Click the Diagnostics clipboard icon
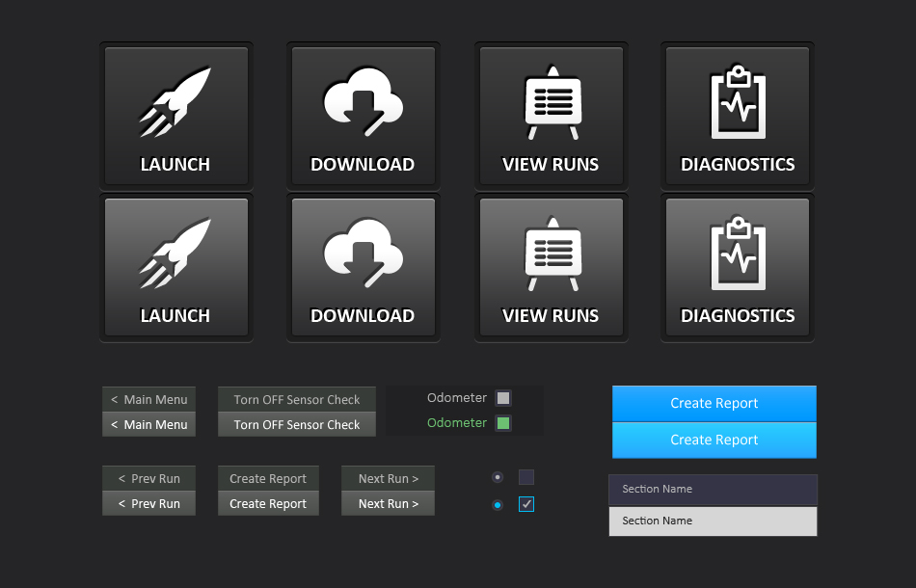Image resolution: width=916 pixels, height=588 pixels. coord(737,114)
